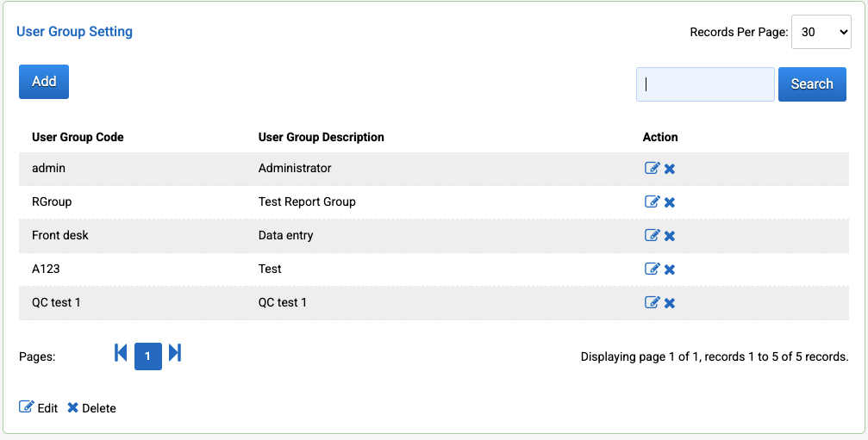Viewport: 868px width, 440px height.
Task: Click the User Group Description header
Action: click(x=321, y=137)
